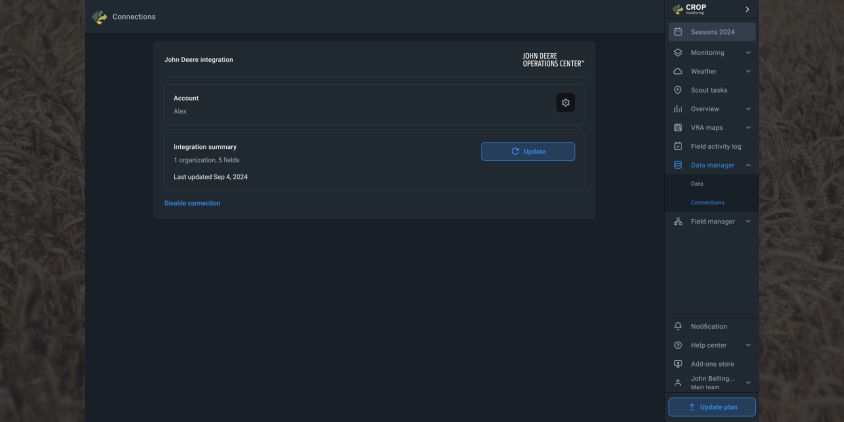Viewport: 844px width, 422px height.
Task: Click the Crop Monitoring logo beside Connections
Action: tap(99, 17)
